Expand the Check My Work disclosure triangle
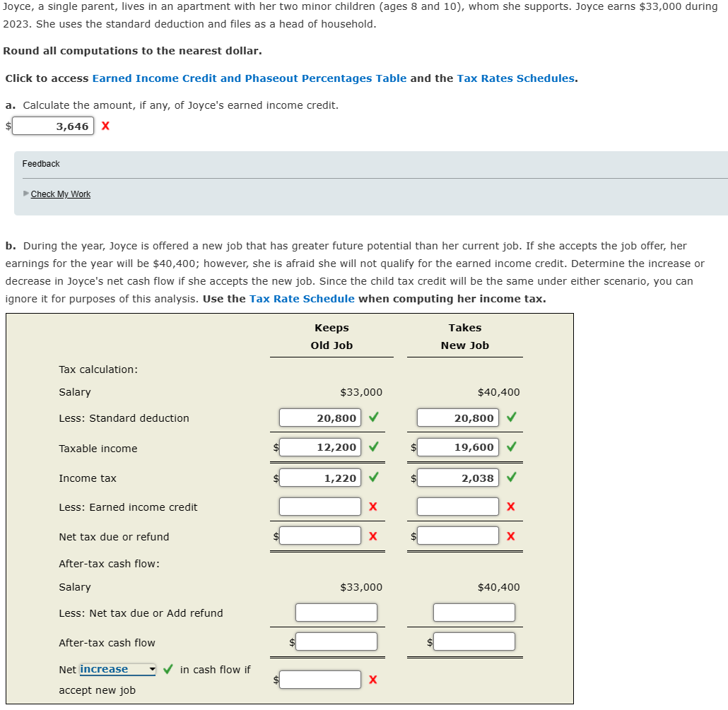The image size is (728, 710). click(x=26, y=194)
